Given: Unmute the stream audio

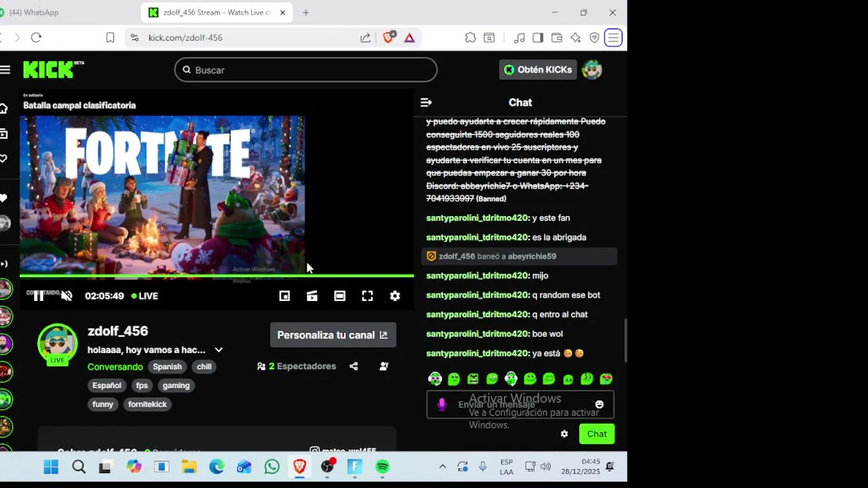Looking at the screenshot, I should point(66,296).
